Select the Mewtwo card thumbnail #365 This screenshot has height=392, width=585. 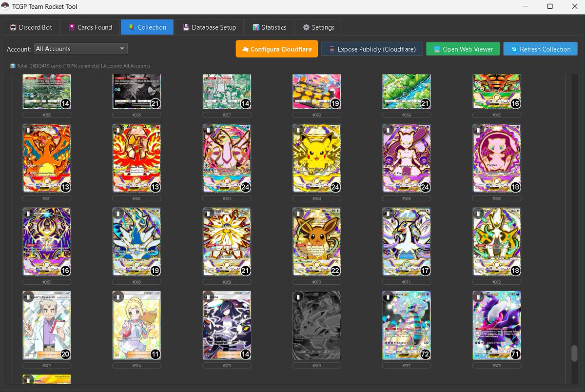(407, 158)
